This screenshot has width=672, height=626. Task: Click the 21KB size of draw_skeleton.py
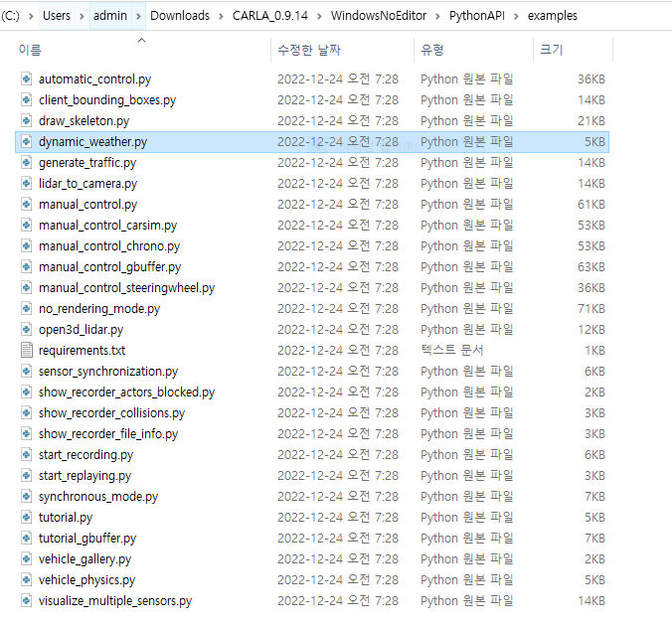coord(591,121)
